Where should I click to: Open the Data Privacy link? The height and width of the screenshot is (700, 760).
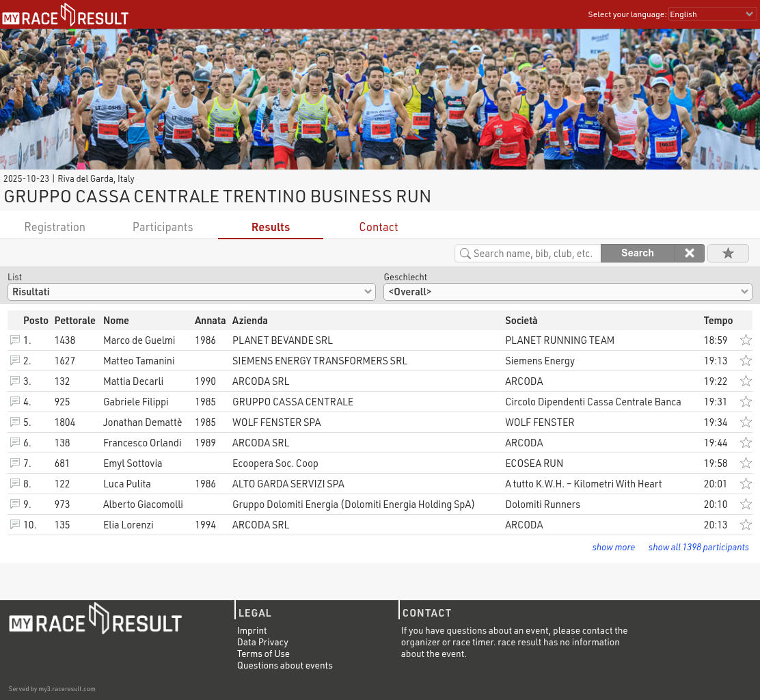[x=262, y=642]
